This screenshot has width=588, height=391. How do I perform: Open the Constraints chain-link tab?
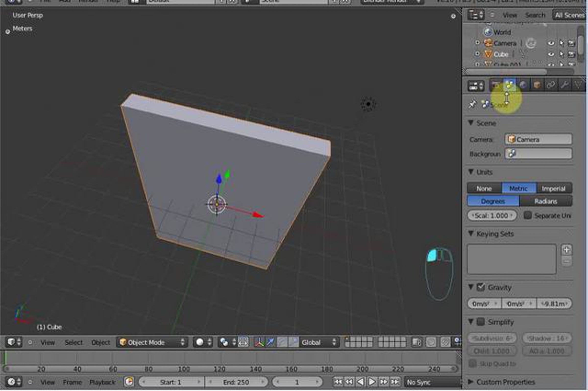coord(551,85)
